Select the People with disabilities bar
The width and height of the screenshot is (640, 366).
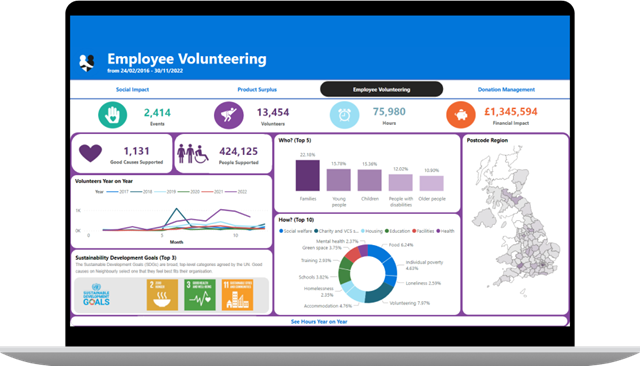point(400,183)
